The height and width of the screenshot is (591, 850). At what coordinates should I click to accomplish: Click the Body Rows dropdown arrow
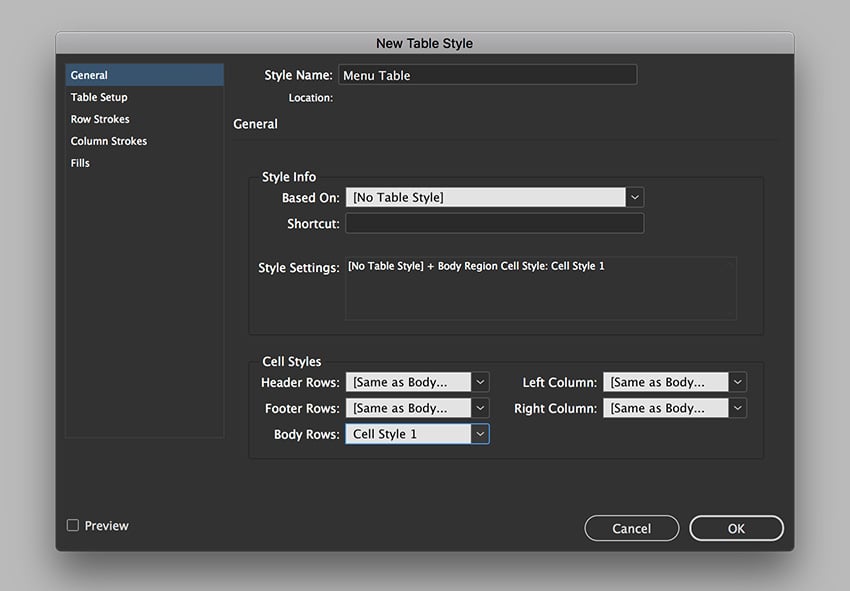(479, 434)
